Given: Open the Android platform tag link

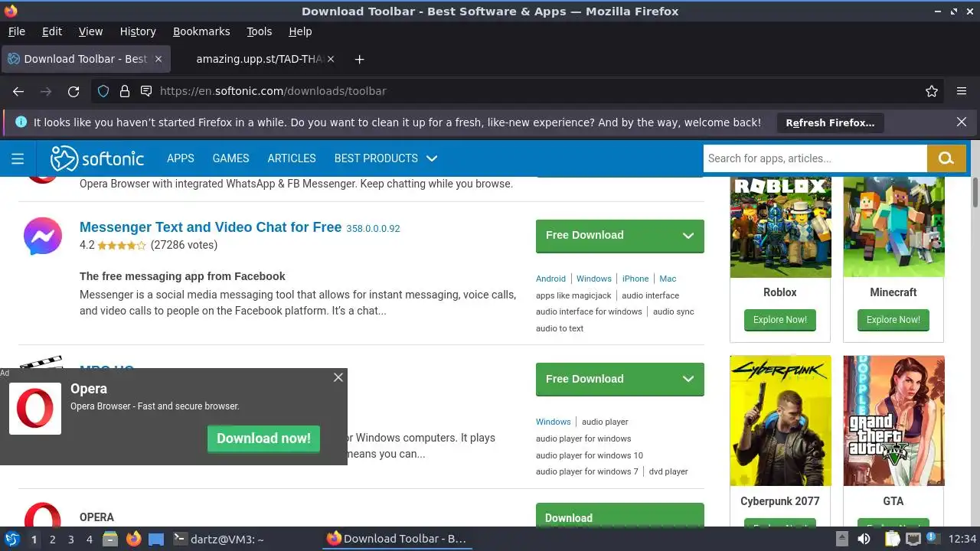Looking at the screenshot, I should pyautogui.click(x=550, y=279).
